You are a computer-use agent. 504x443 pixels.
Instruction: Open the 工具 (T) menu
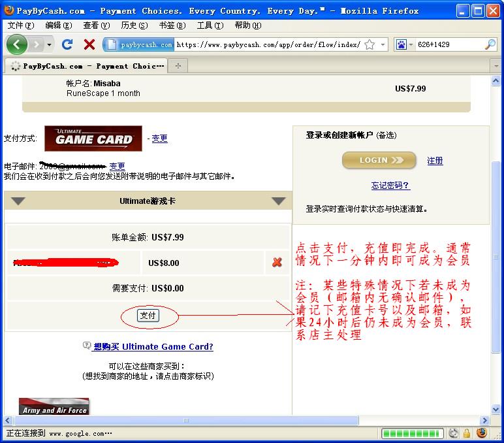[x=210, y=25]
